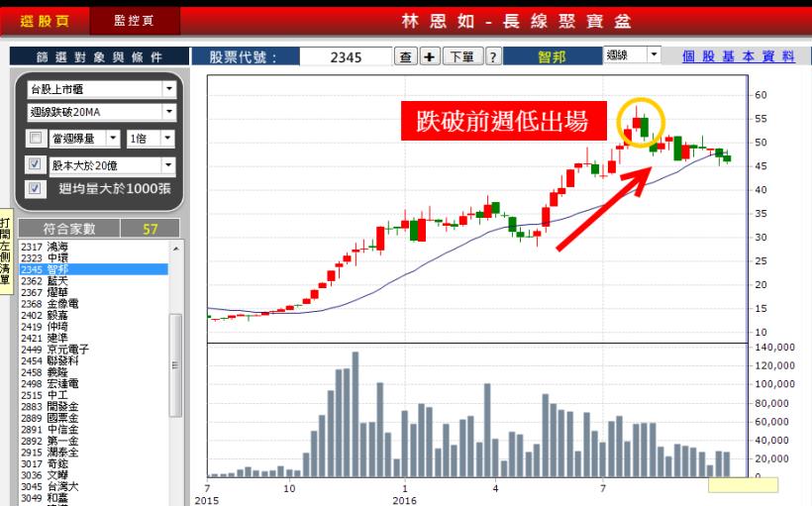812x506 pixels.
Task: Select stock 2915 潤泰全 in list
Action: [x=93, y=453]
